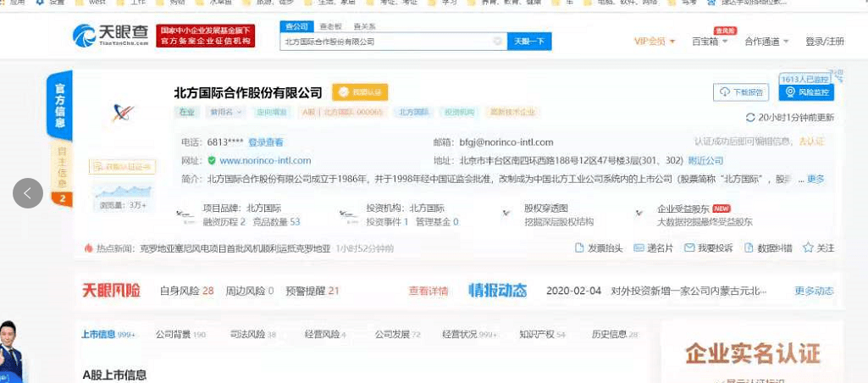Viewport: 868px width, 383px height.
Task: Go to previous image with left arrow
Action: click(x=27, y=193)
